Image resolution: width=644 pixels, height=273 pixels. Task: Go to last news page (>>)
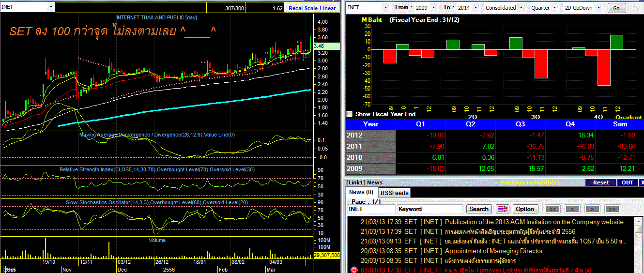(x=612, y=209)
